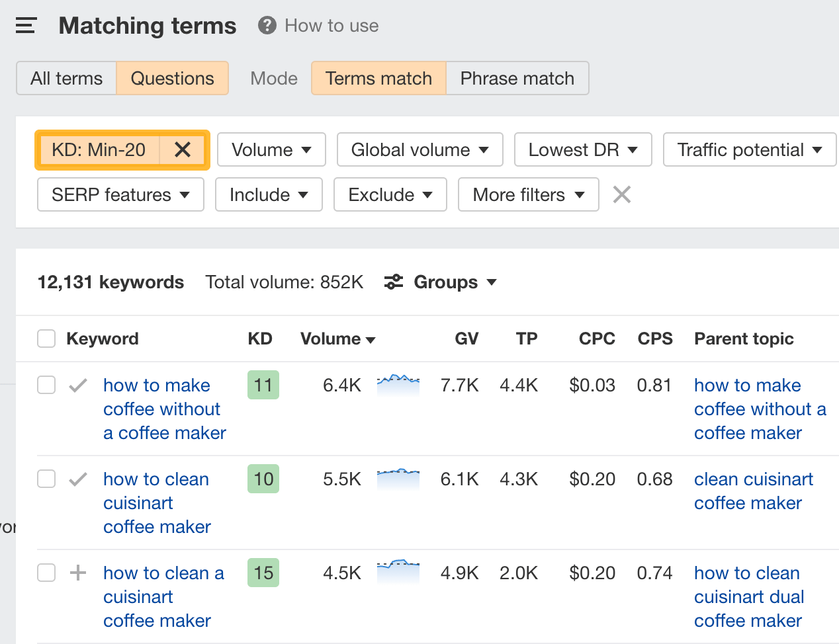This screenshot has width=839, height=644.
Task: Switch to Phrase match mode
Action: point(517,78)
